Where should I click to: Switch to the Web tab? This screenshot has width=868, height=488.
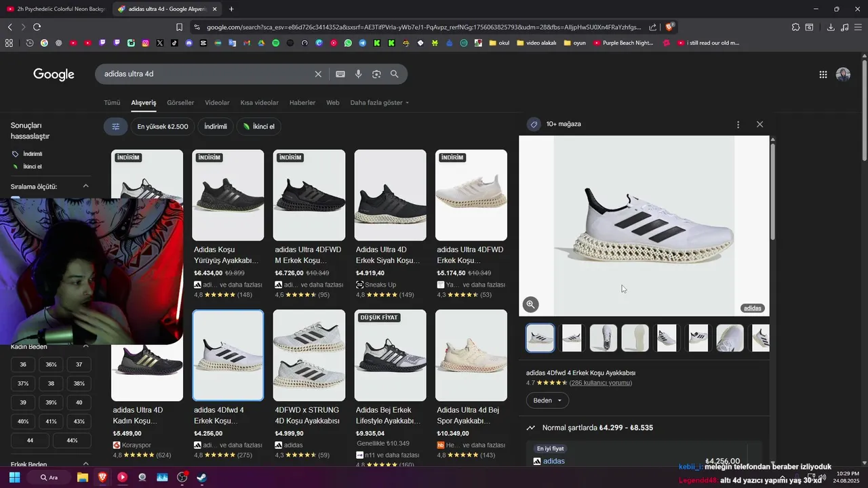pyautogui.click(x=333, y=103)
